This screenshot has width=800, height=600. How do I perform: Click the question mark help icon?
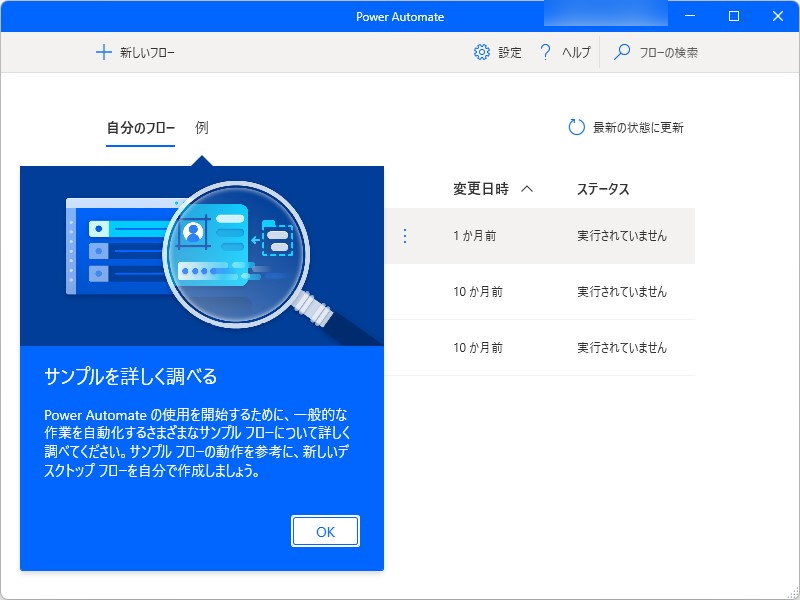point(545,52)
